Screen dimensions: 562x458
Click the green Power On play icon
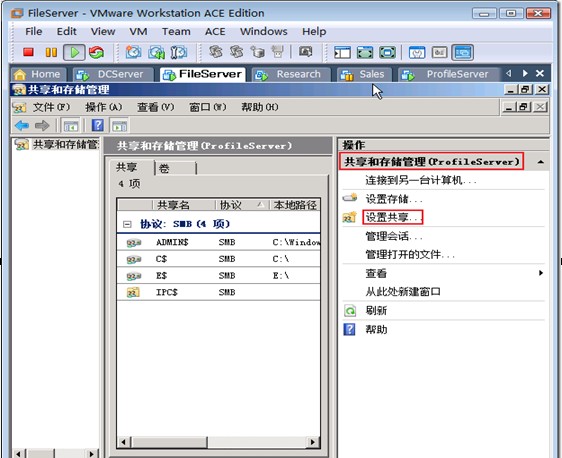pyautogui.click(x=74, y=52)
